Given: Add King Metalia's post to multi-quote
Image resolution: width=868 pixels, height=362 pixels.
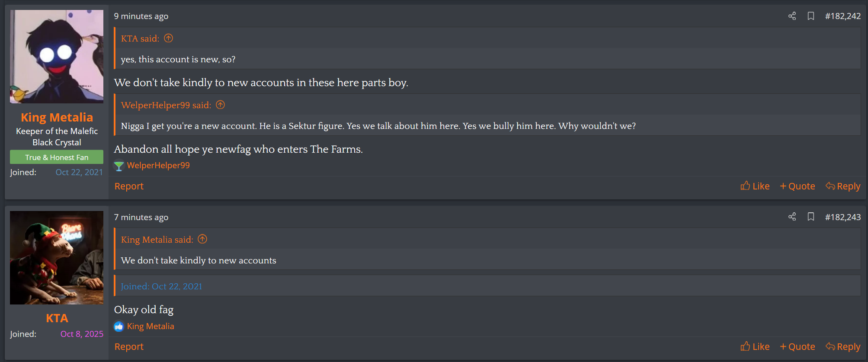Looking at the screenshot, I should (x=798, y=186).
